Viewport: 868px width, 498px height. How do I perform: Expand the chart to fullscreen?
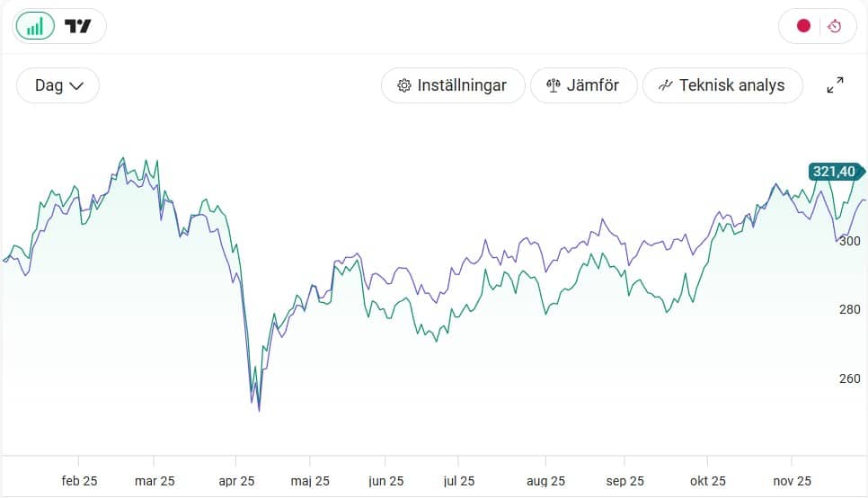(835, 85)
